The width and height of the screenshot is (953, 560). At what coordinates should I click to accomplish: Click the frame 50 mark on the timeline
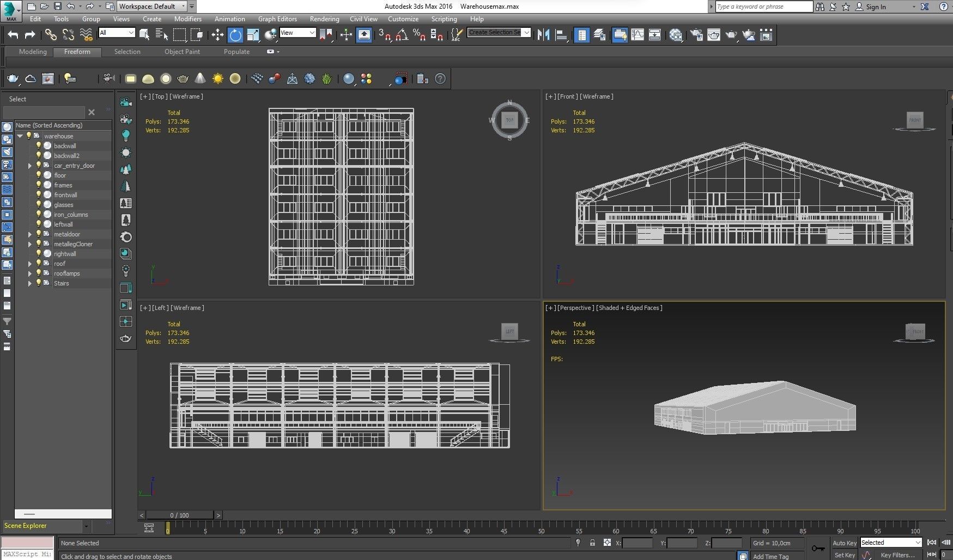(541, 530)
